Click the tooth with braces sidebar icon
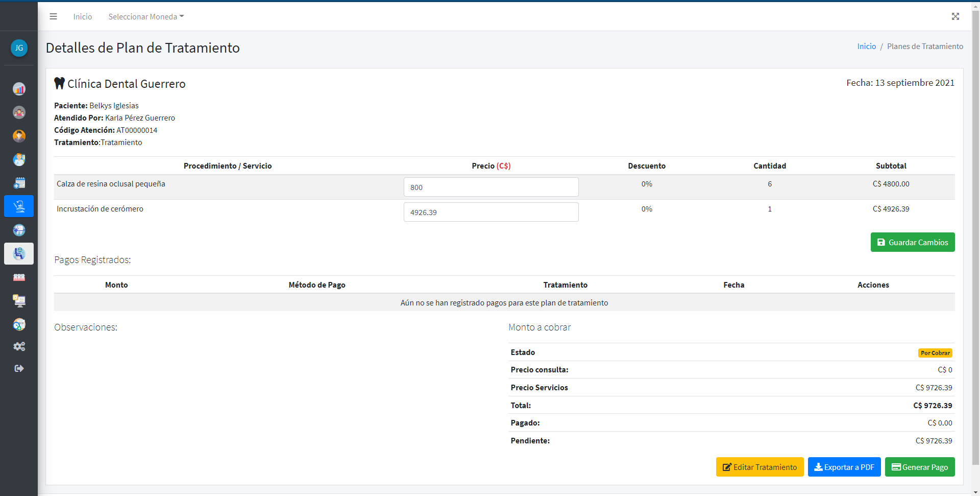Image resolution: width=980 pixels, height=496 pixels. pos(19,230)
